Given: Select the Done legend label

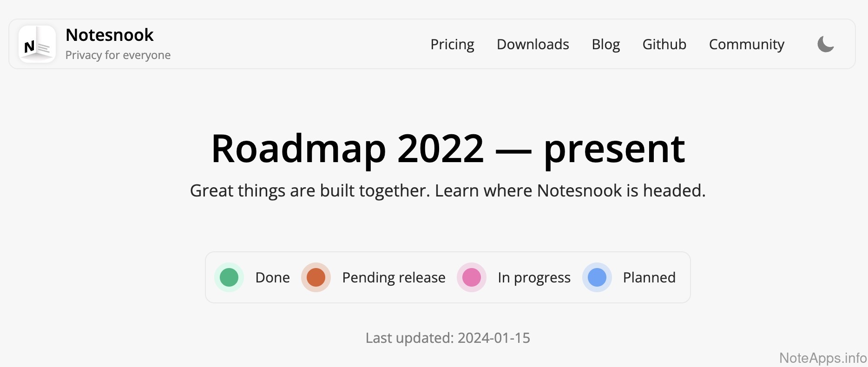Looking at the screenshot, I should pyautogui.click(x=272, y=277).
